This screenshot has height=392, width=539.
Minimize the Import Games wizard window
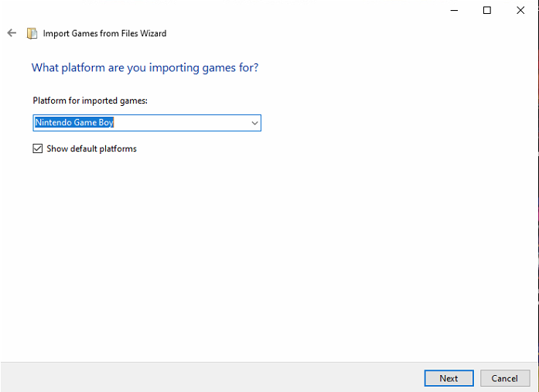click(454, 10)
